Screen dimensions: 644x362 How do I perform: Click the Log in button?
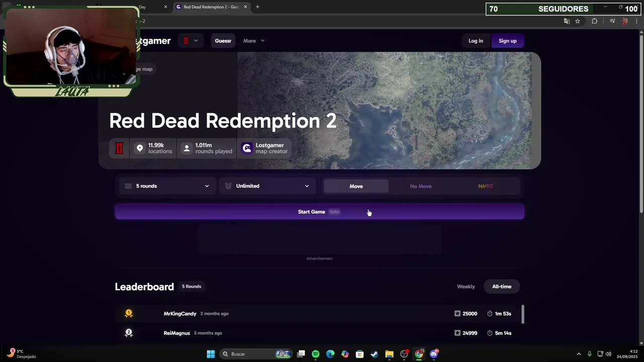click(x=475, y=41)
